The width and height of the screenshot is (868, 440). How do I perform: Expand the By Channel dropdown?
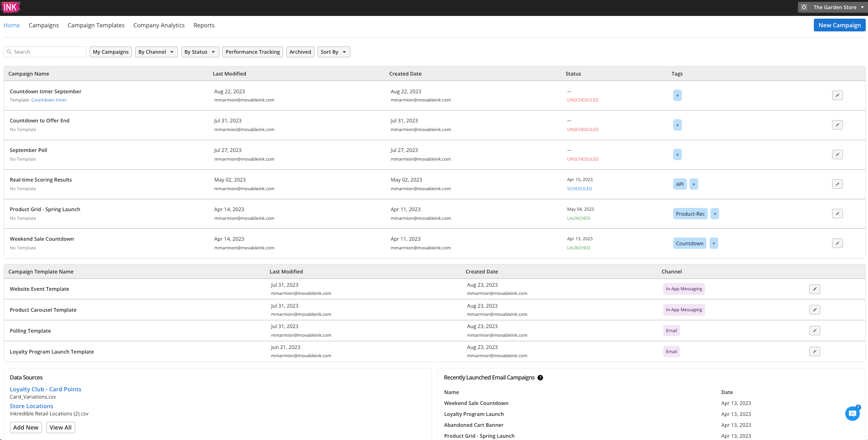156,52
